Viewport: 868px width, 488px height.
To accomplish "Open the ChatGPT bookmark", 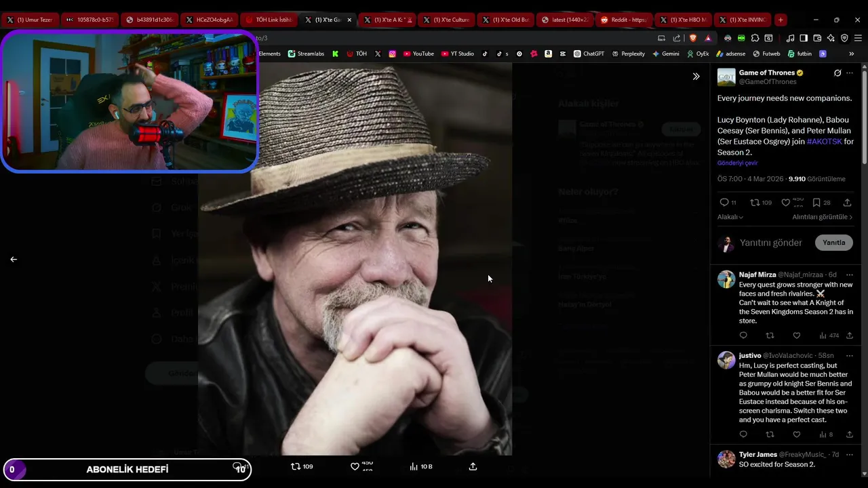I will click(589, 54).
